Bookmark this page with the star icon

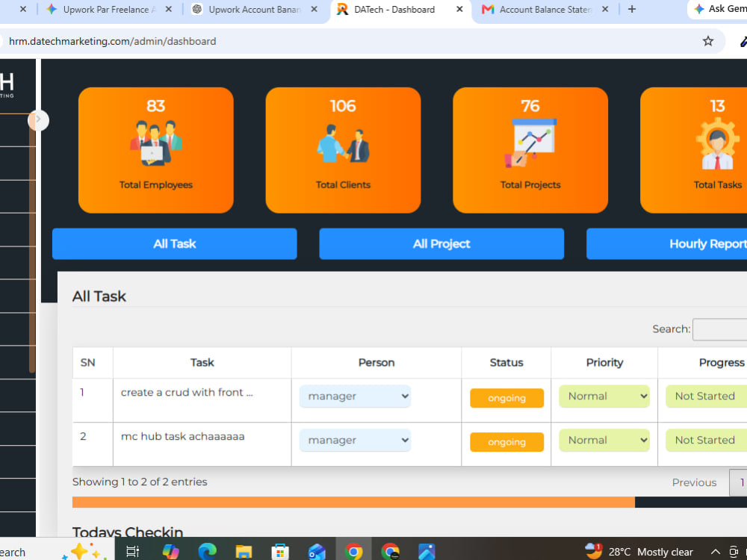click(708, 41)
